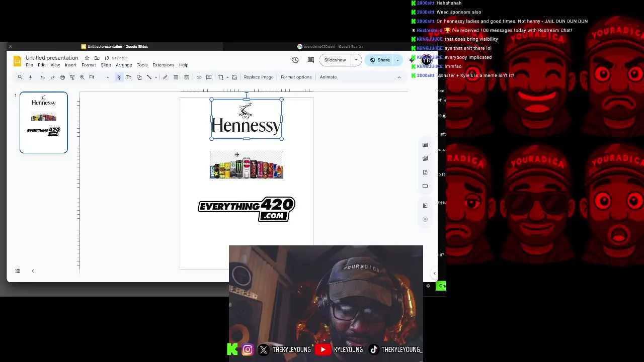Search the menus with the magnifier icon
This screenshot has width=644, height=362.
(x=20, y=77)
